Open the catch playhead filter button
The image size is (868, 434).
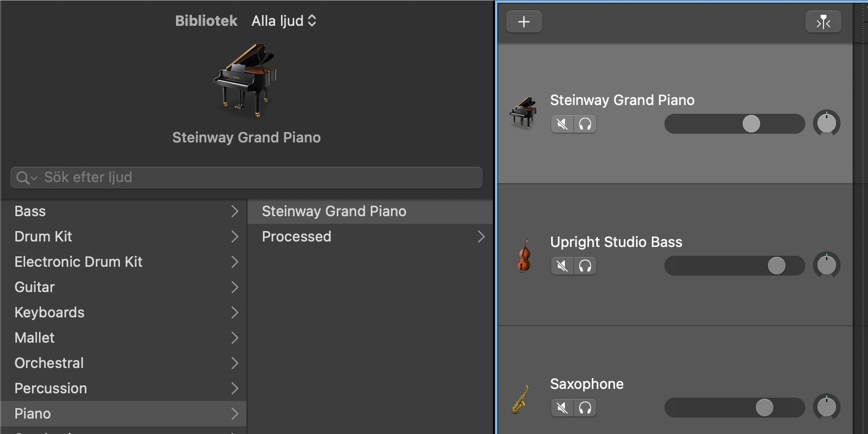point(823,22)
